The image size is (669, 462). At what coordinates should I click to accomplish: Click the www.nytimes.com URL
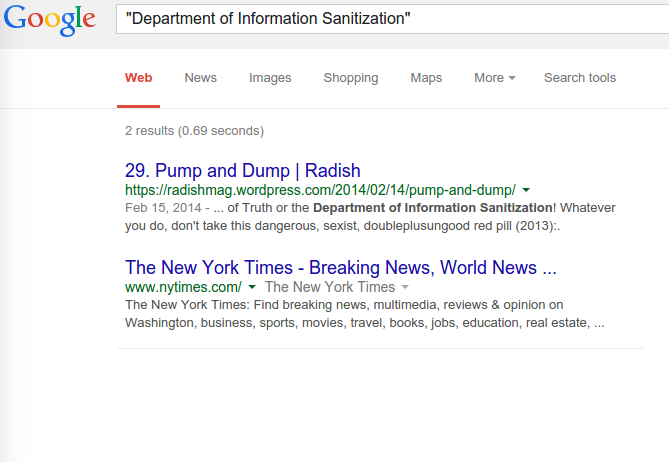(x=183, y=287)
